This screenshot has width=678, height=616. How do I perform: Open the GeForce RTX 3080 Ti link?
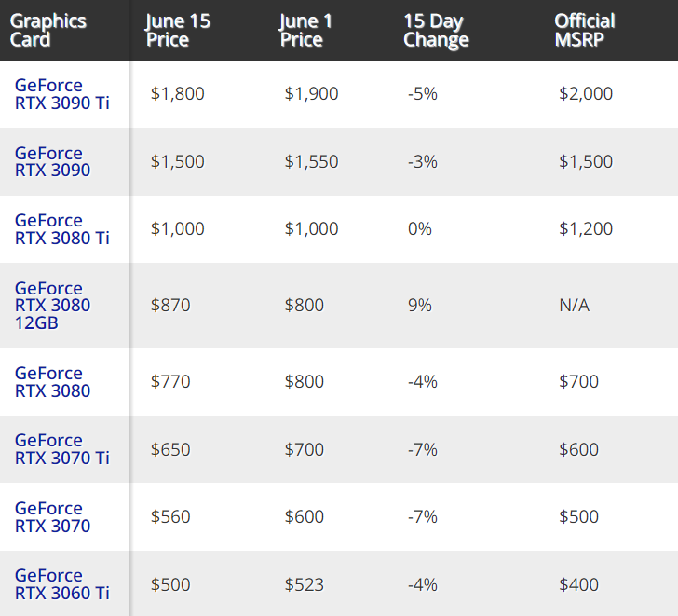click(x=61, y=229)
